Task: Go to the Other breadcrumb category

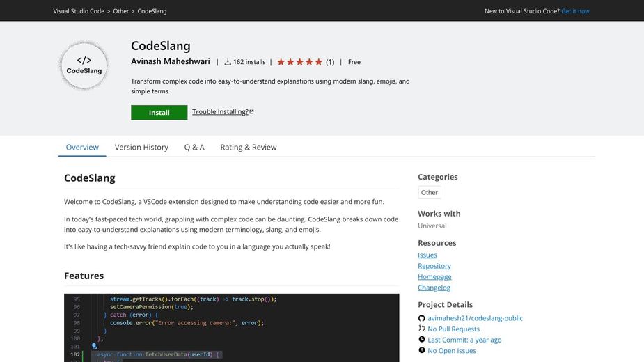Action: (120, 11)
